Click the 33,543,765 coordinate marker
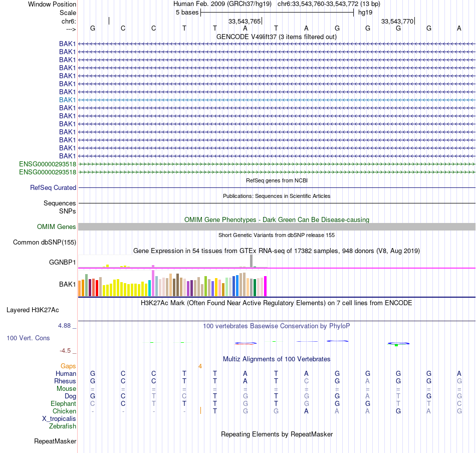The width and height of the screenshot is (476, 453). [x=245, y=21]
